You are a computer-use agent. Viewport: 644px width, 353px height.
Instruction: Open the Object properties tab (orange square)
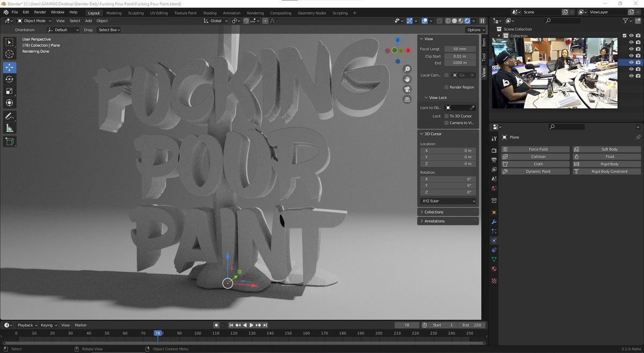coord(494,212)
